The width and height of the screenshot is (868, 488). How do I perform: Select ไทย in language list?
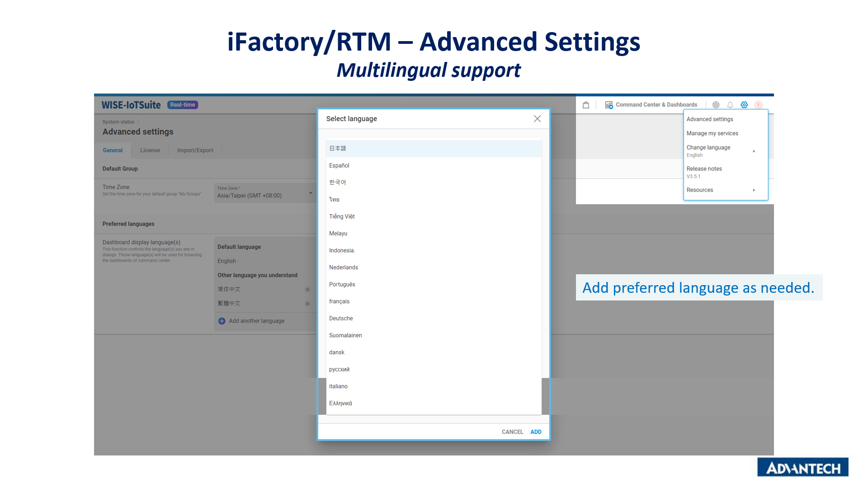tap(434, 200)
